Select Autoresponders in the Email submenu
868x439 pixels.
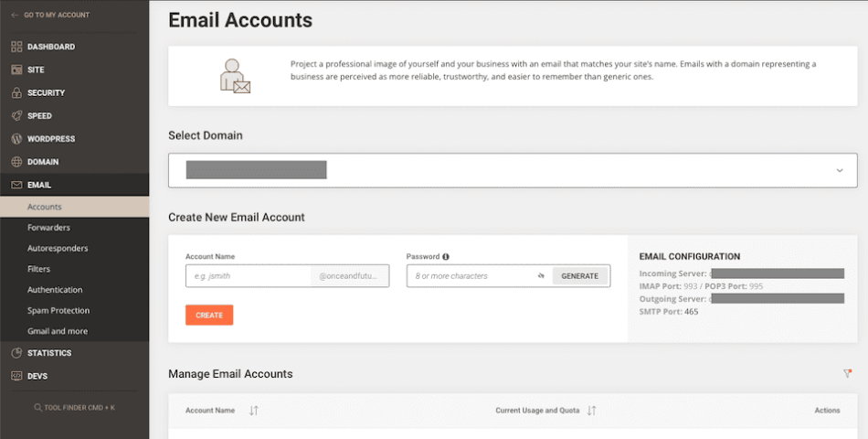(58, 249)
